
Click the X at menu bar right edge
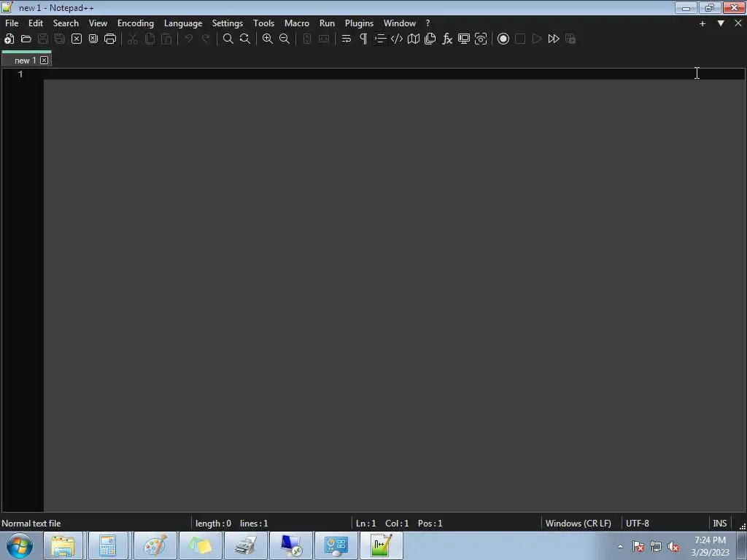pyautogui.click(x=738, y=23)
